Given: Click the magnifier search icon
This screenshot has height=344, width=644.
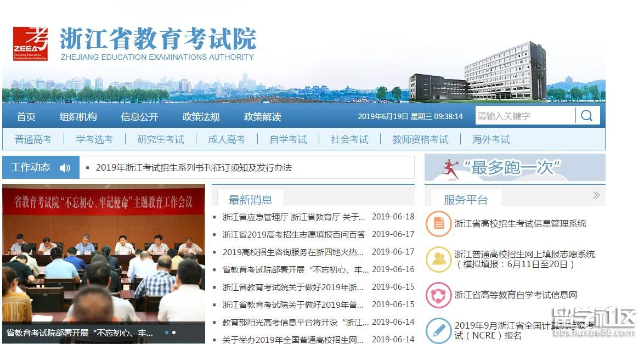Looking at the screenshot, I should 587,116.
